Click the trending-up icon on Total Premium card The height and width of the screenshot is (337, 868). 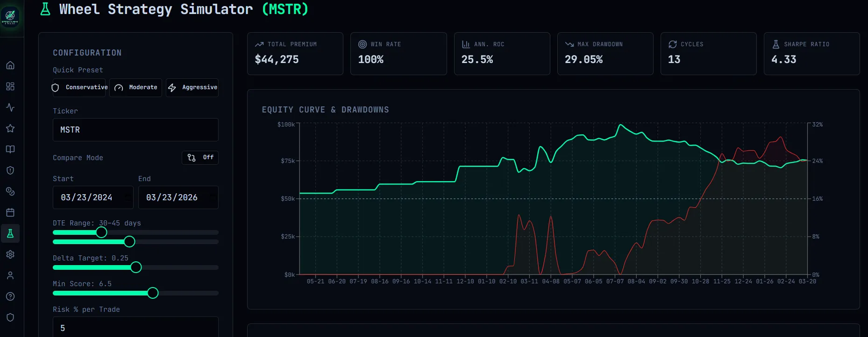259,44
